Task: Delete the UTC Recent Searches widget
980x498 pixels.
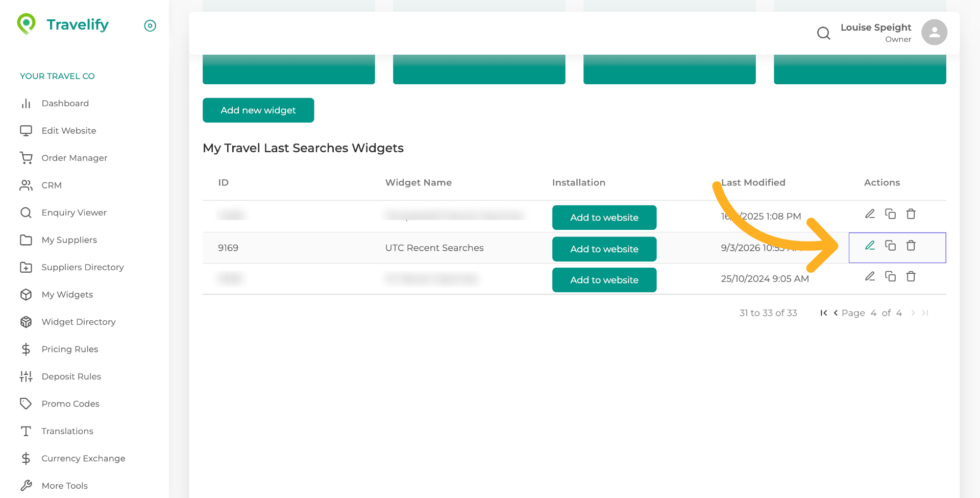Action: (x=911, y=246)
